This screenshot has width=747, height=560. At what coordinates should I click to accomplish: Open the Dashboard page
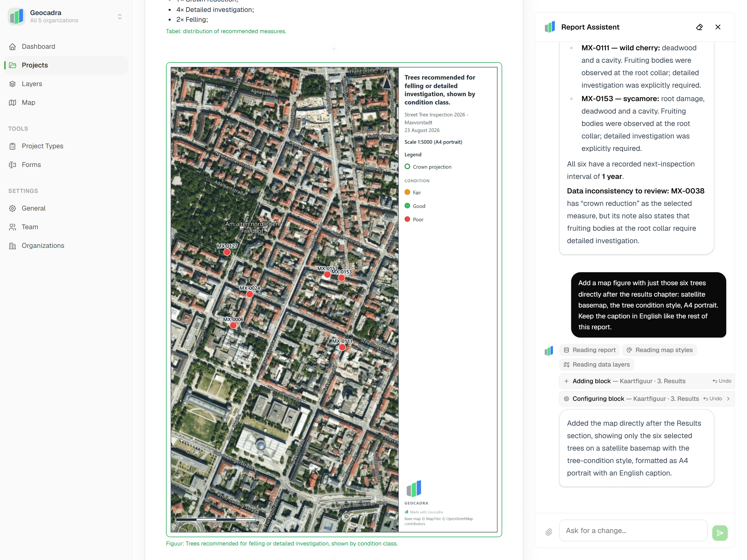click(66, 47)
